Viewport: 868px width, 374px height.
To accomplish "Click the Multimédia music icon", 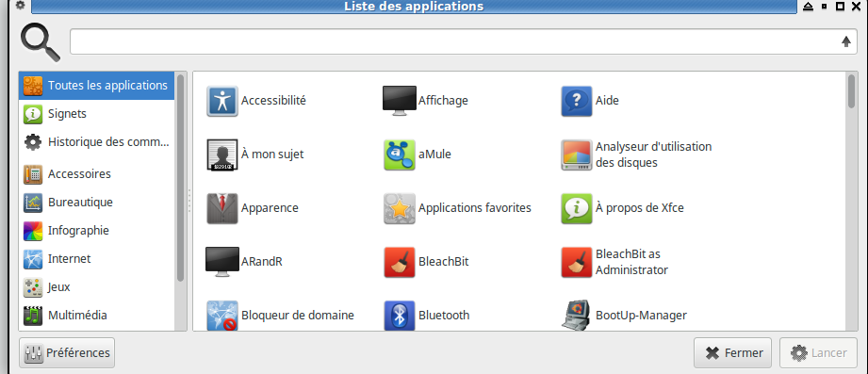I will point(33,316).
